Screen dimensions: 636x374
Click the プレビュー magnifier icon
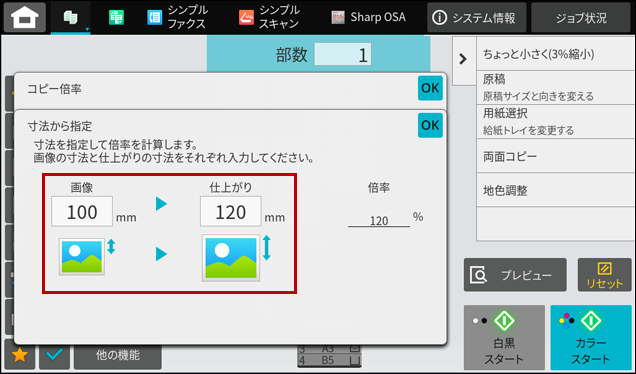pos(479,275)
